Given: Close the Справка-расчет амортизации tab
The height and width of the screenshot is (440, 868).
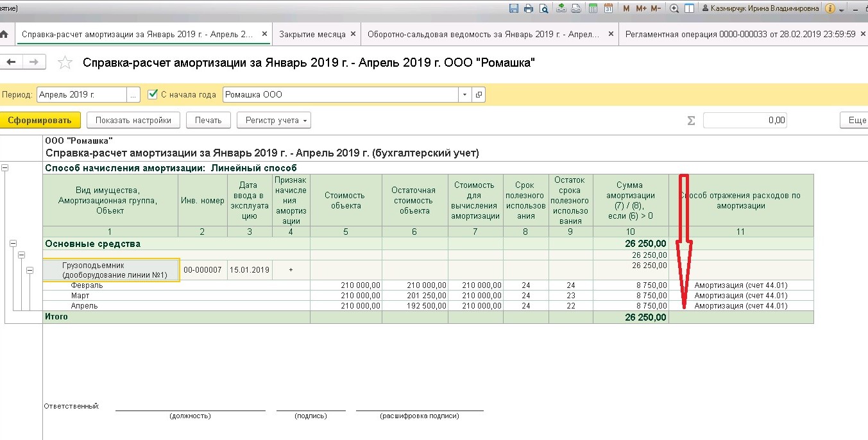Looking at the screenshot, I should 263,34.
